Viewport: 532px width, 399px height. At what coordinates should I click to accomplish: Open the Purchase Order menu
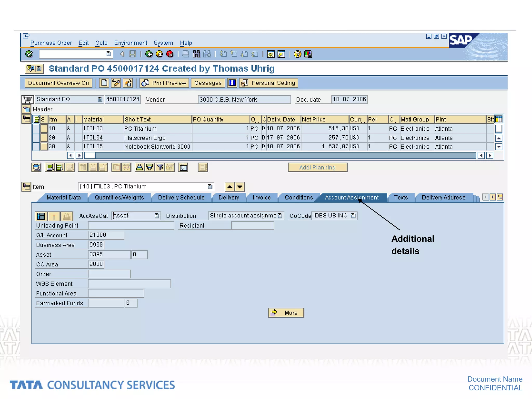pos(51,43)
